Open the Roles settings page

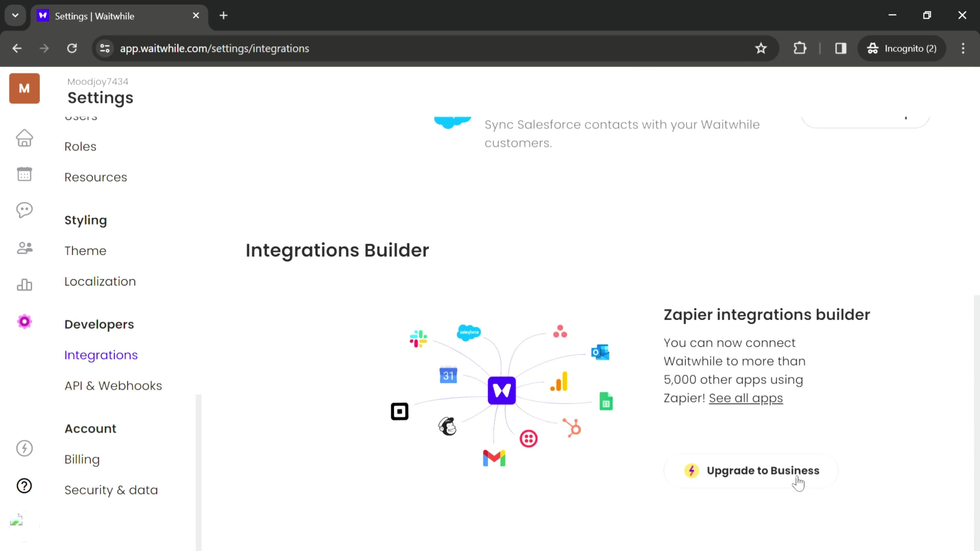(x=80, y=146)
